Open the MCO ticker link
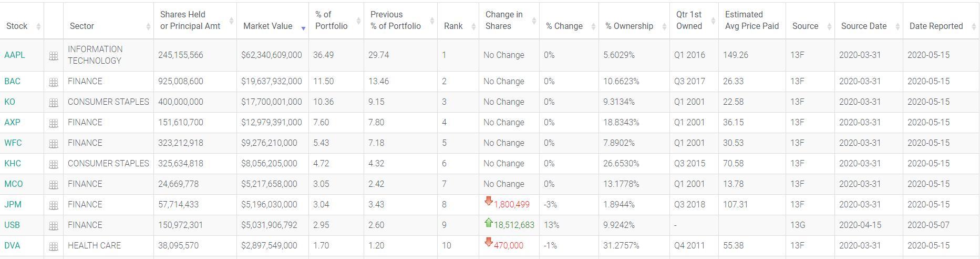The height and width of the screenshot is (259, 980). (14, 184)
